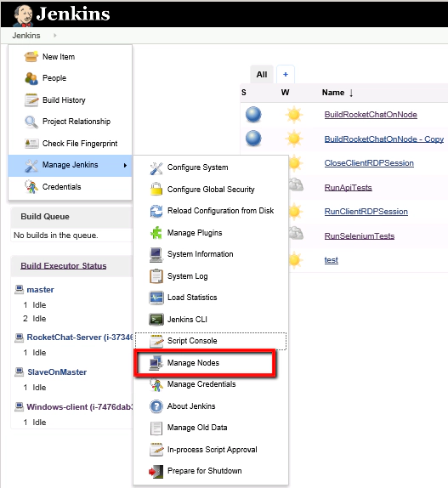Click the System Log clipboard icon
448x488 pixels.
click(156, 276)
